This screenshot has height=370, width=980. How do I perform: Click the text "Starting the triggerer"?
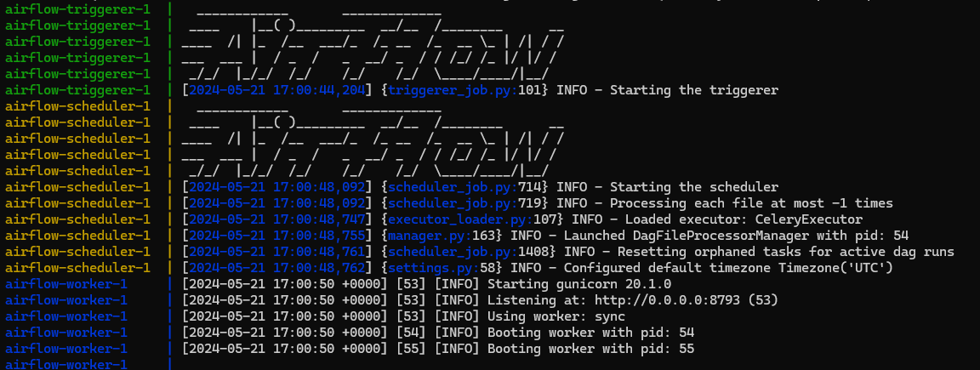[694, 91]
